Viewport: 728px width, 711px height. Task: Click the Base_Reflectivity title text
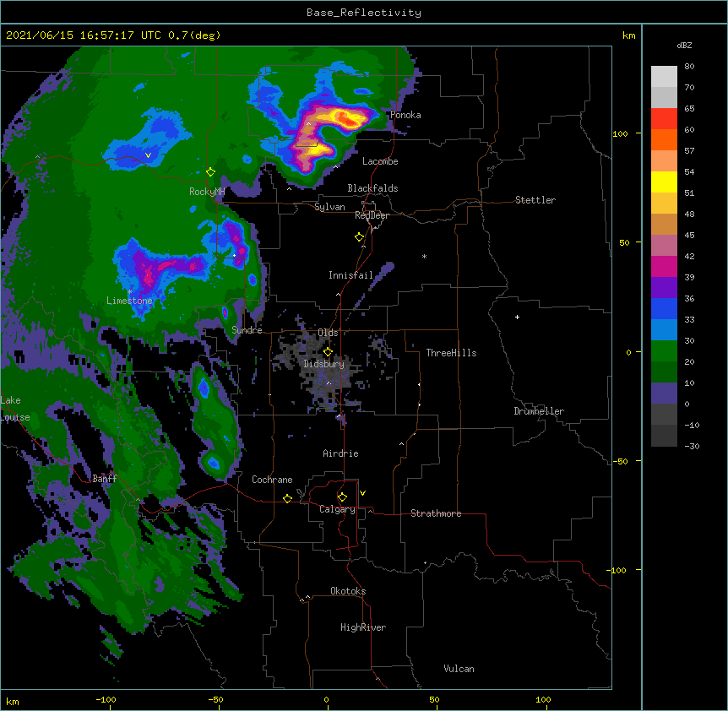(x=364, y=13)
